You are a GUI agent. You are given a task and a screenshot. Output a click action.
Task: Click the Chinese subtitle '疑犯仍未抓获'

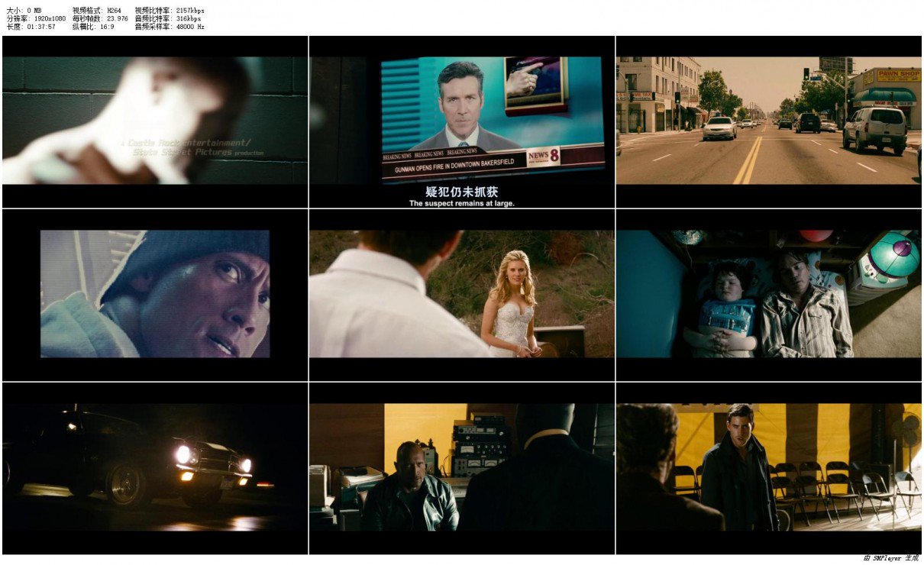pyautogui.click(x=462, y=192)
